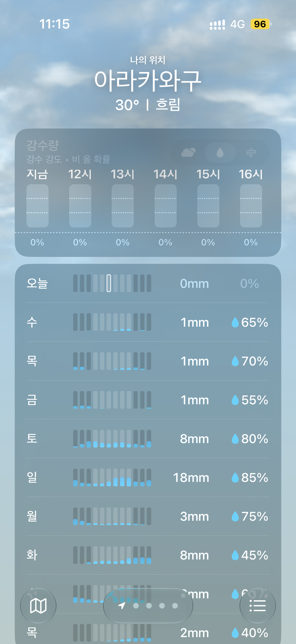Tap the 강수량 card header

[43, 145]
